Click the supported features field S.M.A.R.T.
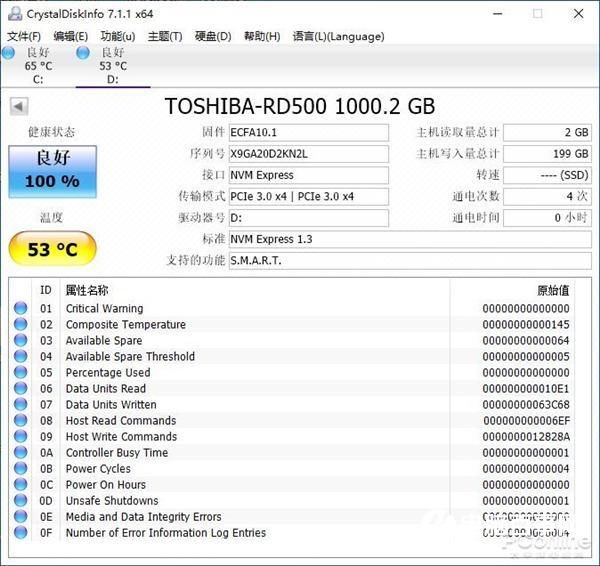The height and width of the screenshot is (566, 600). coord(410,261)
